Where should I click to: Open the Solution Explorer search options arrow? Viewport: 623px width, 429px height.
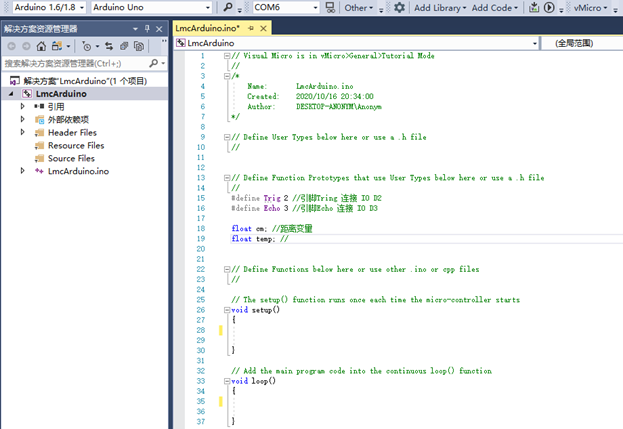pos(163,63)
